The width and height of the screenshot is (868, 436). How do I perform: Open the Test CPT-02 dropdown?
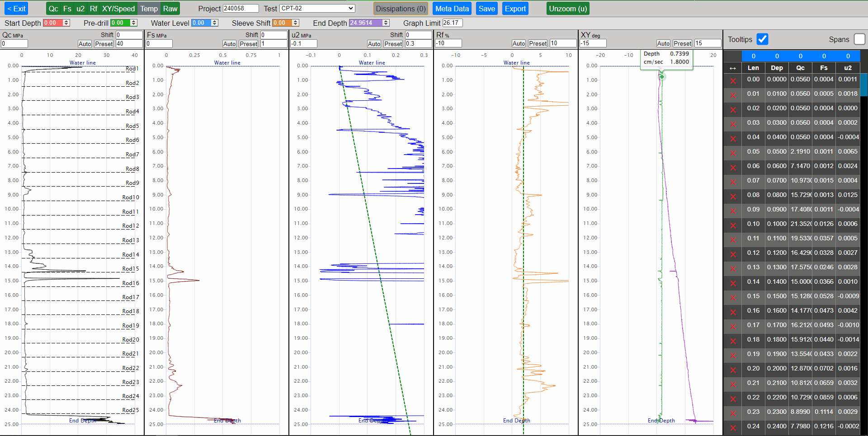tap(317, 9)
